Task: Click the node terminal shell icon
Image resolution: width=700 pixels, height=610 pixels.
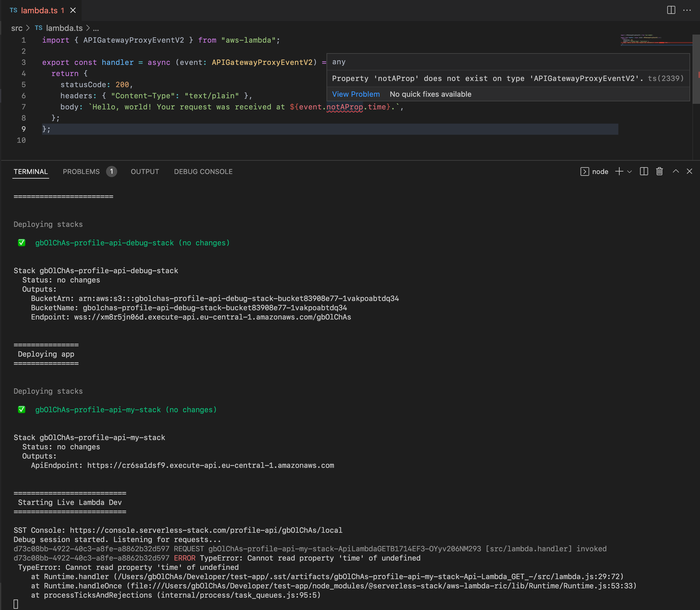Action: [x=585, y=172]
